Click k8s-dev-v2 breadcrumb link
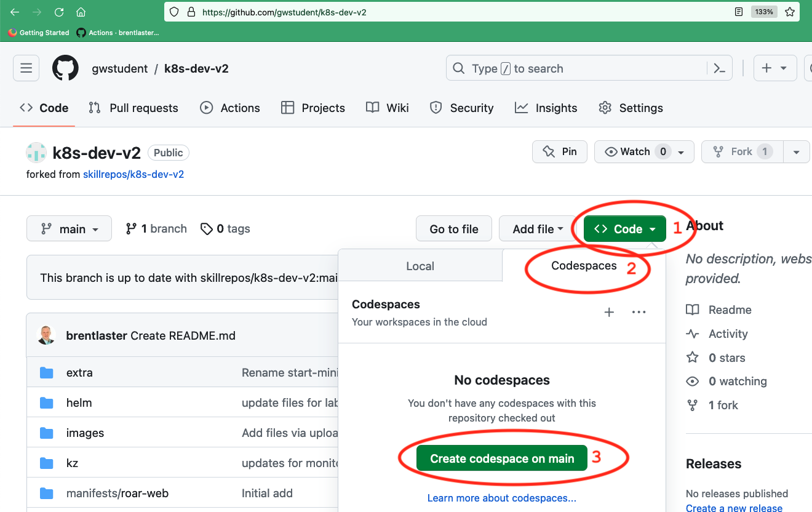 pos(196,69)
